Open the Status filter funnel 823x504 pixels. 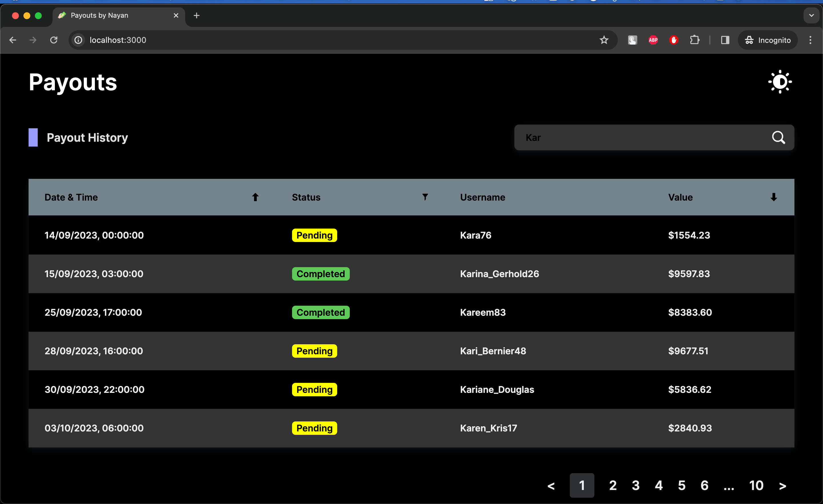click(425, 197)
